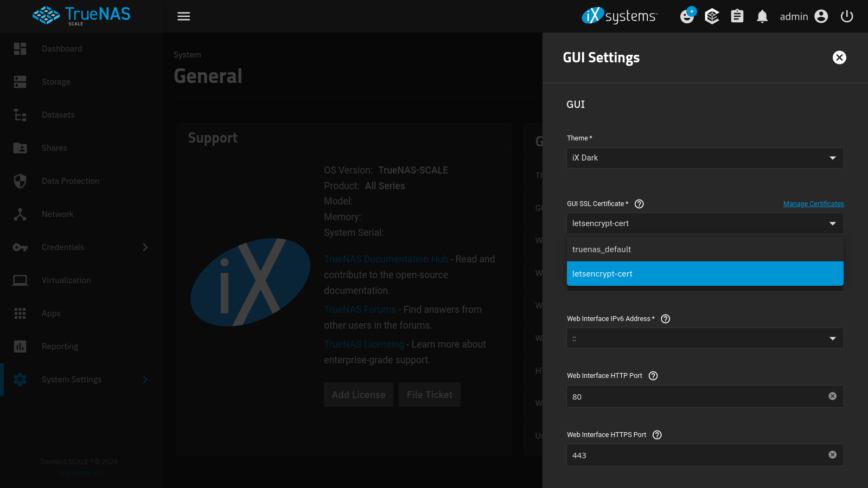The image size is (868, 488).
Task: Click the Add License button
Action: (358, 394)
